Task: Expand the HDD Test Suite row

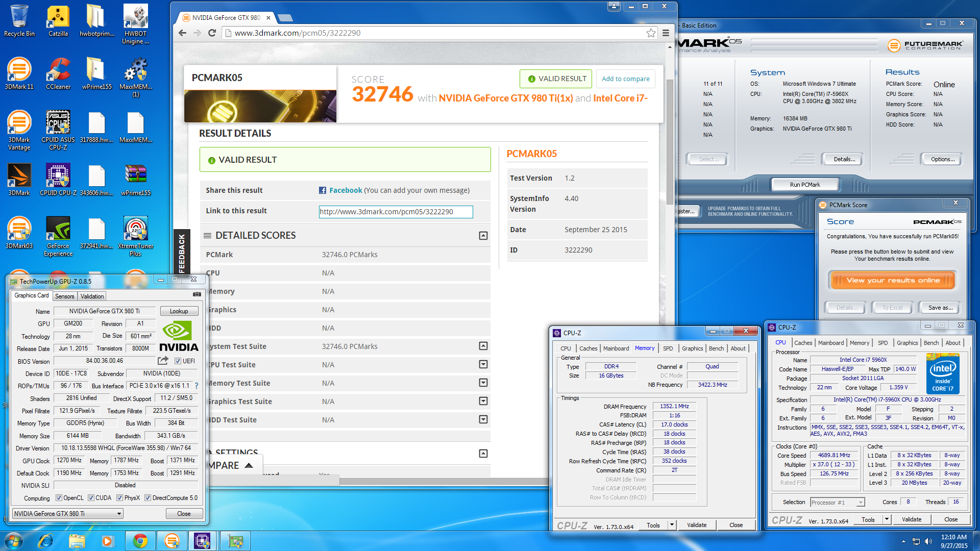Action: click(x=483, y=420)
